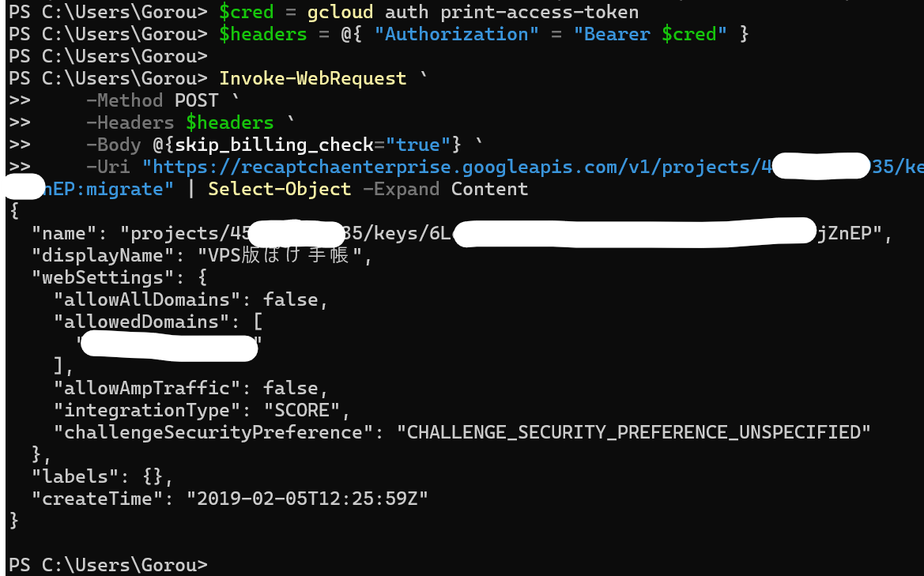Click the -Expand Content argument
924x576 pixels.
445,189
